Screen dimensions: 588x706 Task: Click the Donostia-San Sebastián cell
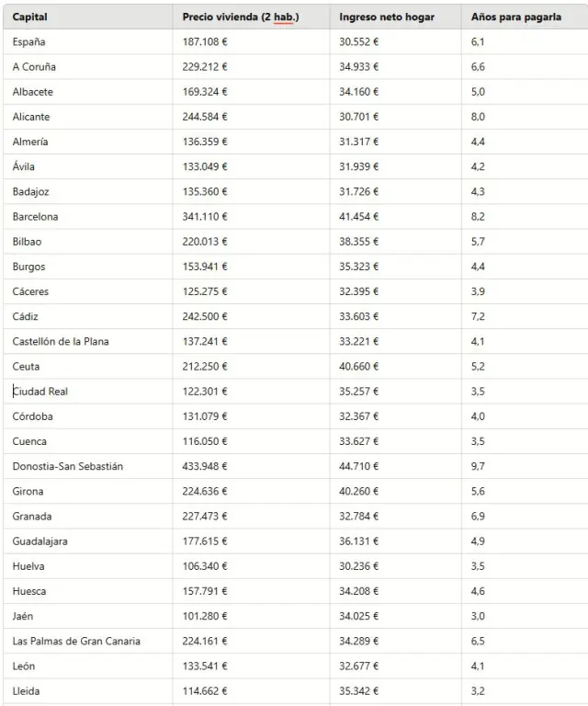point(68,466)
